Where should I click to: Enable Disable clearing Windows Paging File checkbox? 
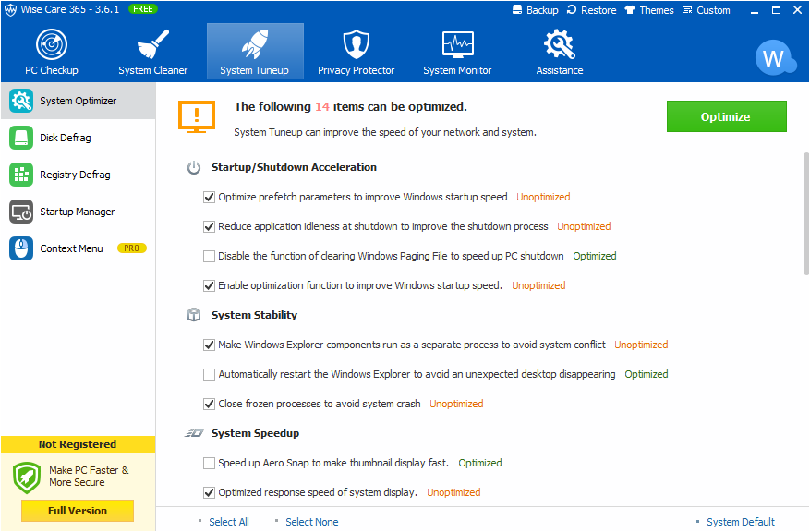tap(210, 256)
